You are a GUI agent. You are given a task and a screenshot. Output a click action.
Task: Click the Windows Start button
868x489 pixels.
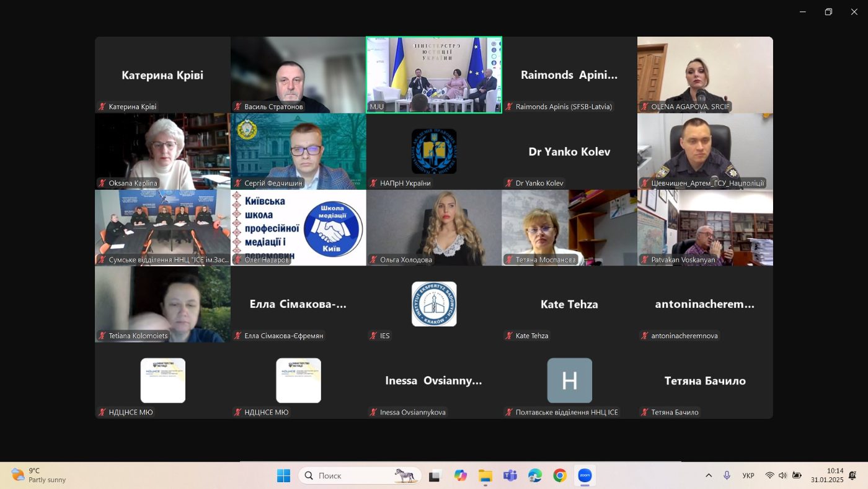point(283,475)
